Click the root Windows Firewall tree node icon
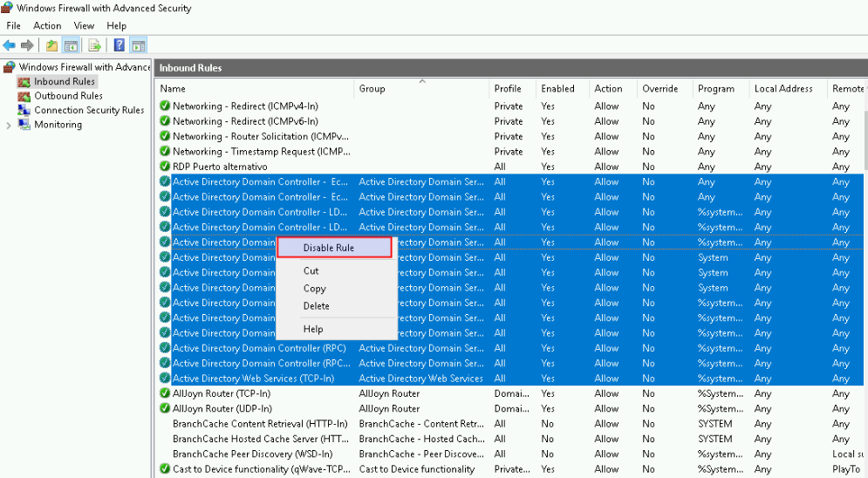Image resolution: width=868 pixels, height=478 pixels. (10, 67)
